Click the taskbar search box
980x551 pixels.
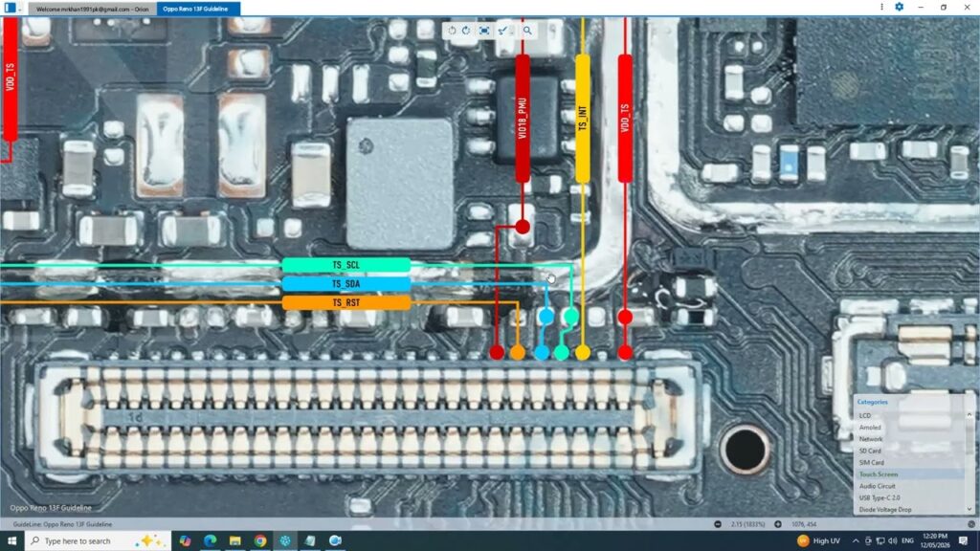click(x=98, y=541)
